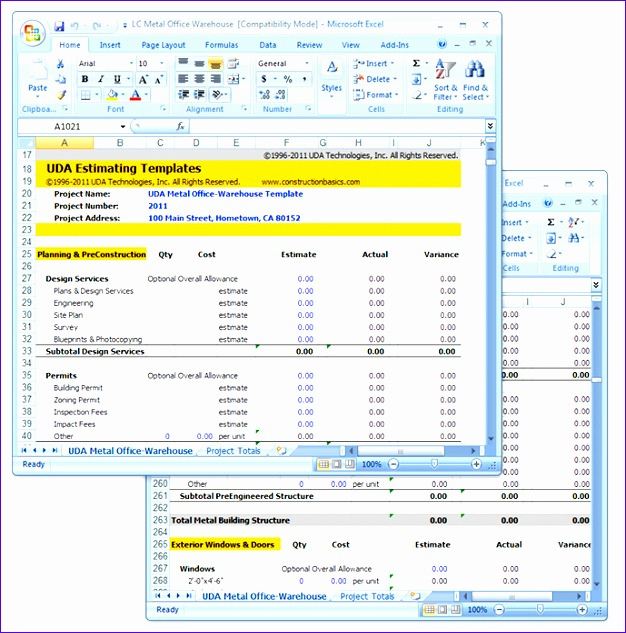Switch to Project Totals sheet in front window
Image resolution: width=626 pixels, height=633 pixels.
233,451
